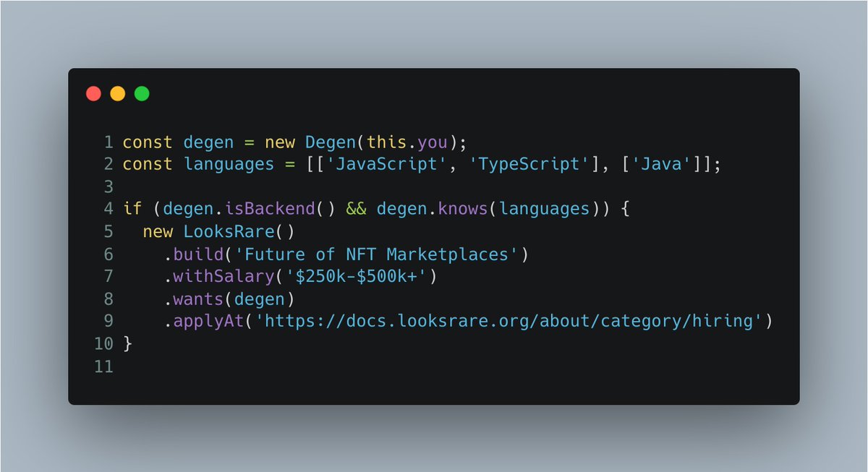The width and height of the screenshot is (868, 472).
Task: Click the 'if' keyword on line 4
Action: click(132, 209)
